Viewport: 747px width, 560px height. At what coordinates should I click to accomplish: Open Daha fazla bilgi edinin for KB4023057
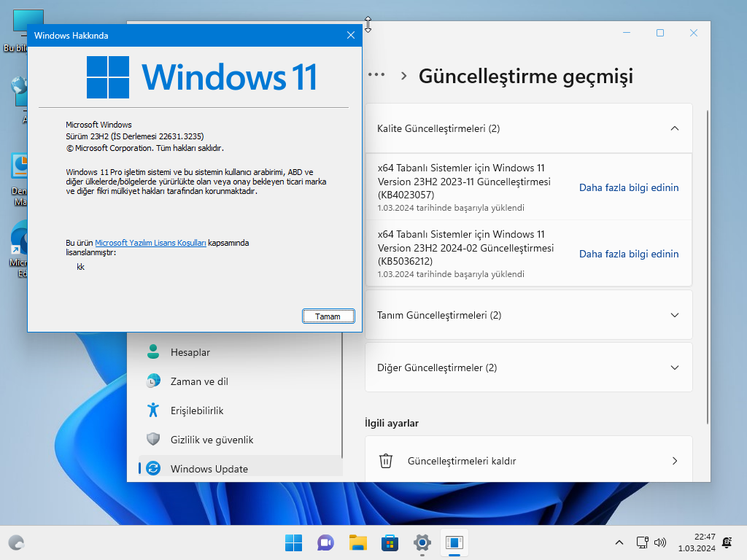point(629,187)
